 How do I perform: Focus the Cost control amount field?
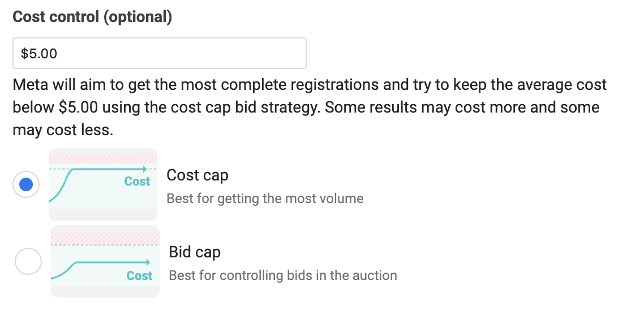point(160,53)
